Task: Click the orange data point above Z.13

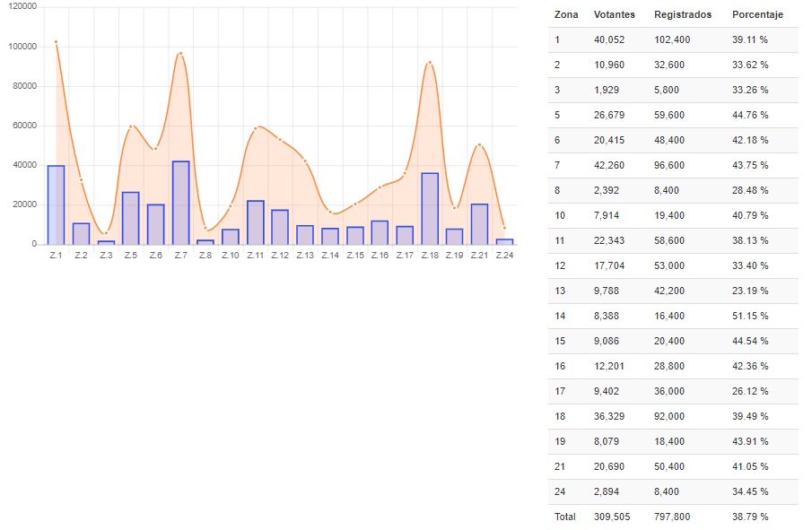Action: pos(305,161)
